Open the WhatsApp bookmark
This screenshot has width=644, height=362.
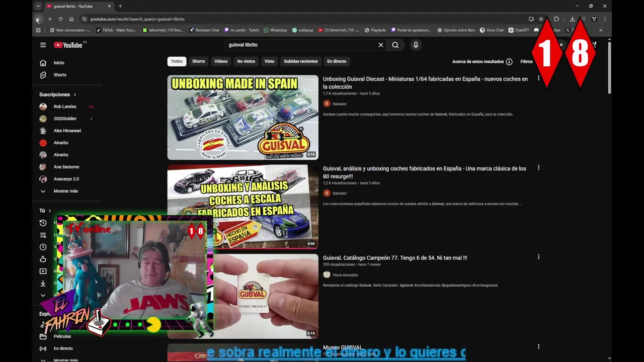275,30
